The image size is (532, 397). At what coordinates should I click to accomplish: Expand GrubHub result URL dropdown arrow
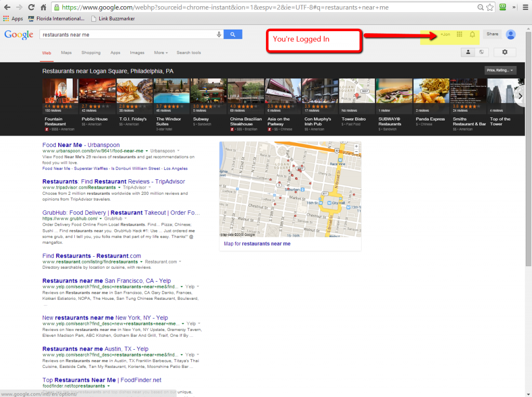click(x=100, y=219)
